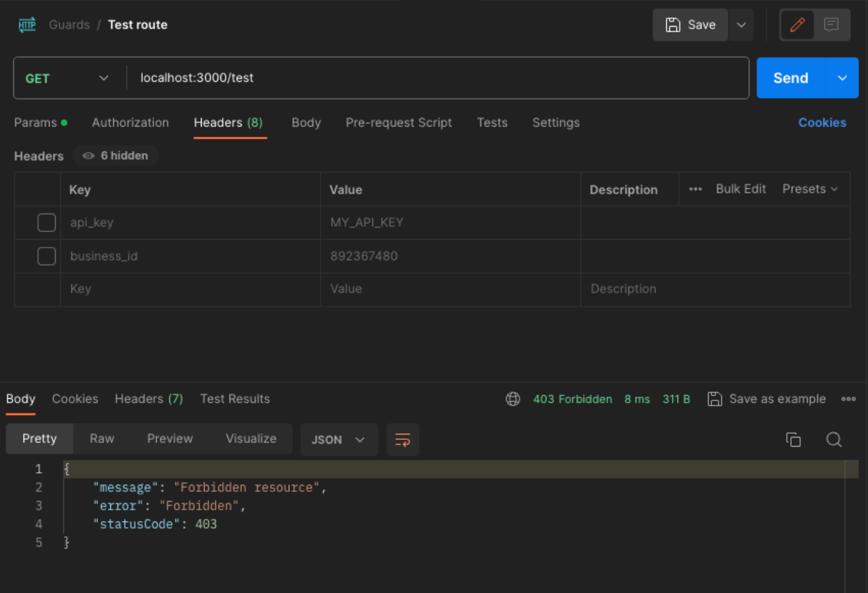Screen dimensions: 868x593
Task: Open the Cookies link
Action: click(x=822, y=122)
